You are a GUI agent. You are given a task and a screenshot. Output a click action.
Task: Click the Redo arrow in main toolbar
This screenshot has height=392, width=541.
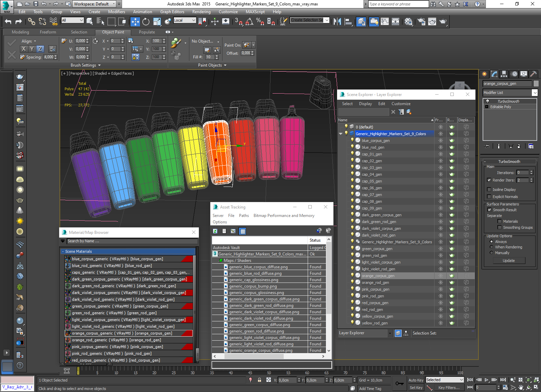pyautogui.click(x=19, y=22)
